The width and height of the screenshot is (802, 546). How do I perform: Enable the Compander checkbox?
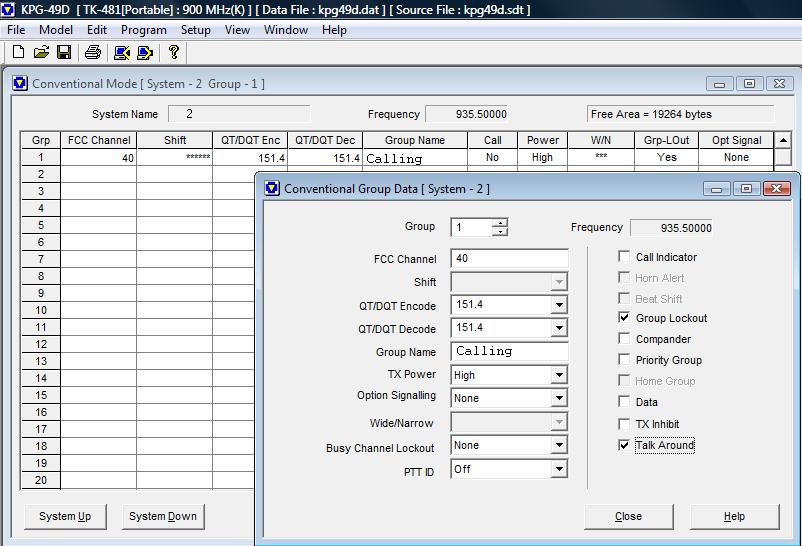click(624, 339)
